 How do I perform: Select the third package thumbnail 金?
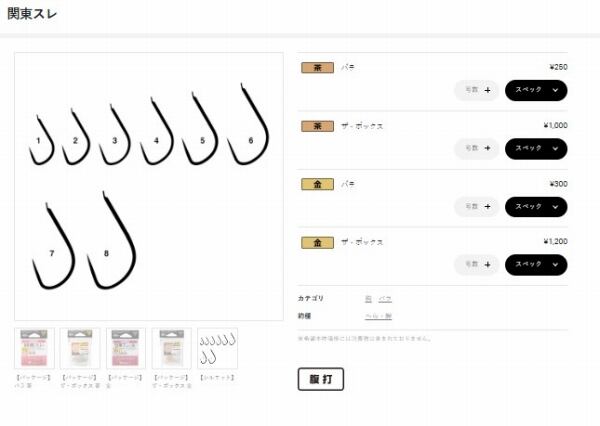126,348
